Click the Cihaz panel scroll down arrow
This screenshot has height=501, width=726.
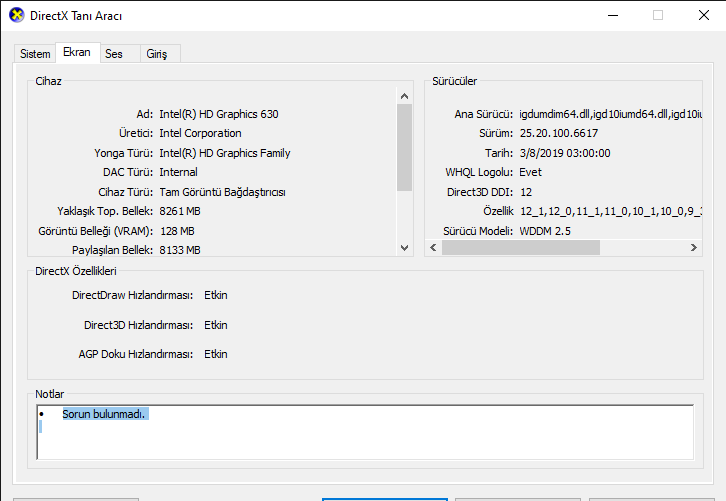click(404, 248)
